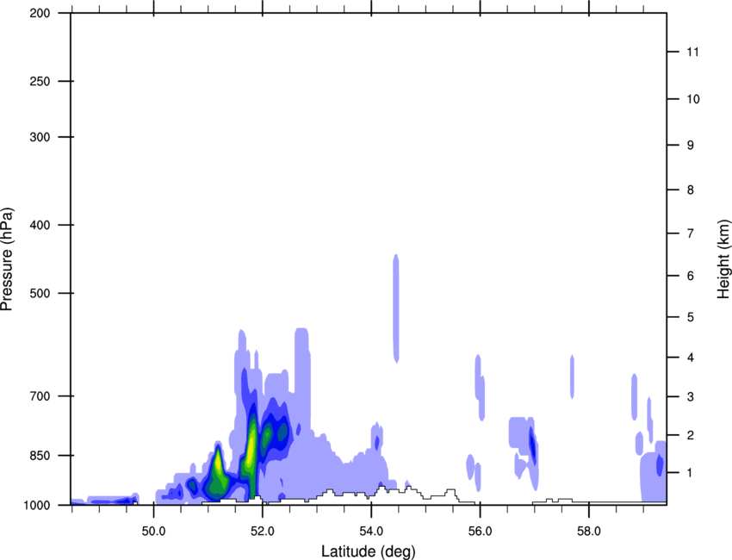The width and height of the screenshot is (732, 560).
Task: Click latitude tick label 56.0
Action: click(x=480, y=532)
